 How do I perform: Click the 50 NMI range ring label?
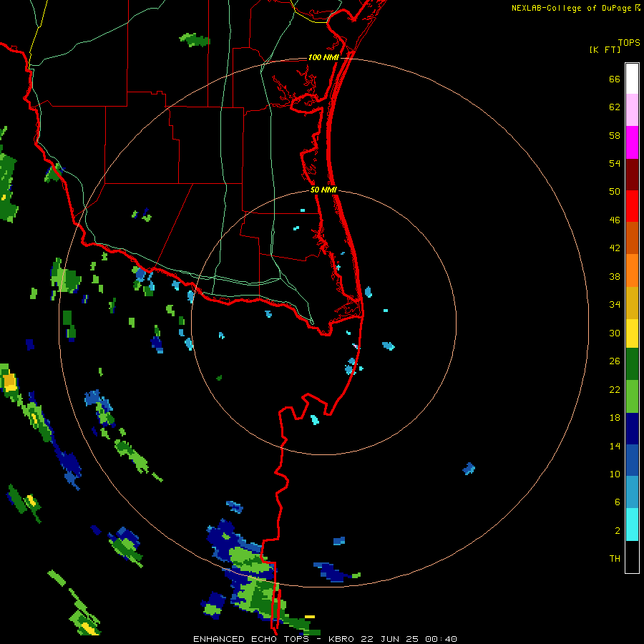pyautogui.click(x=323, y=190)
